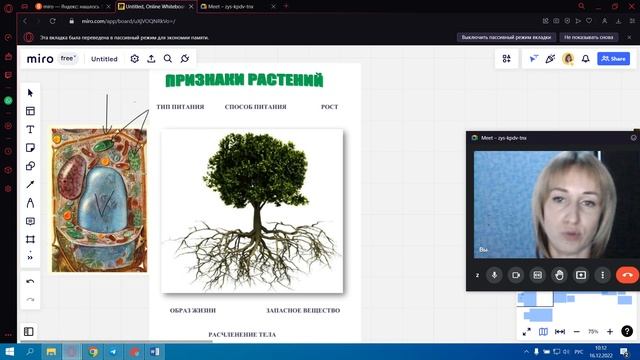Click the Untitled board name
The image size is (640, 360).
104,59
